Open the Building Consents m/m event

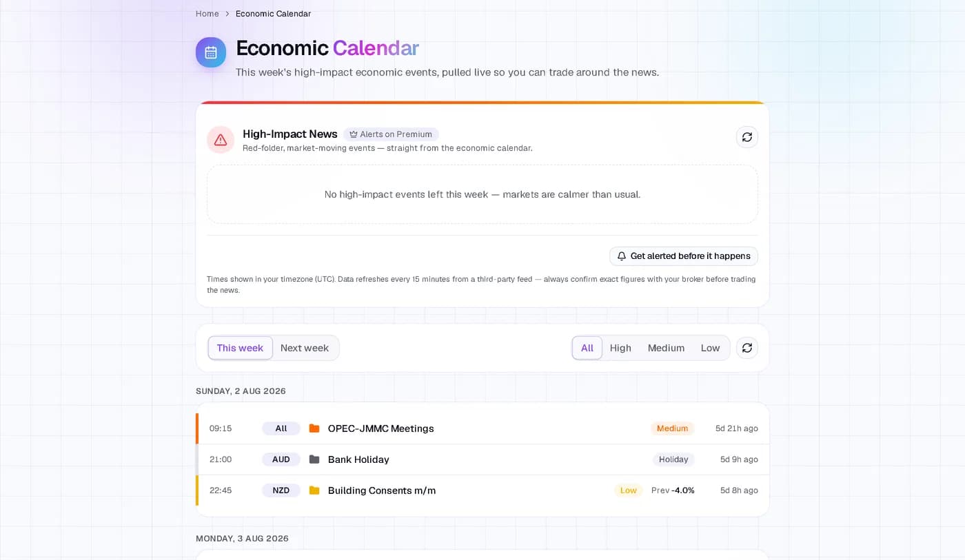click(382, 490)
